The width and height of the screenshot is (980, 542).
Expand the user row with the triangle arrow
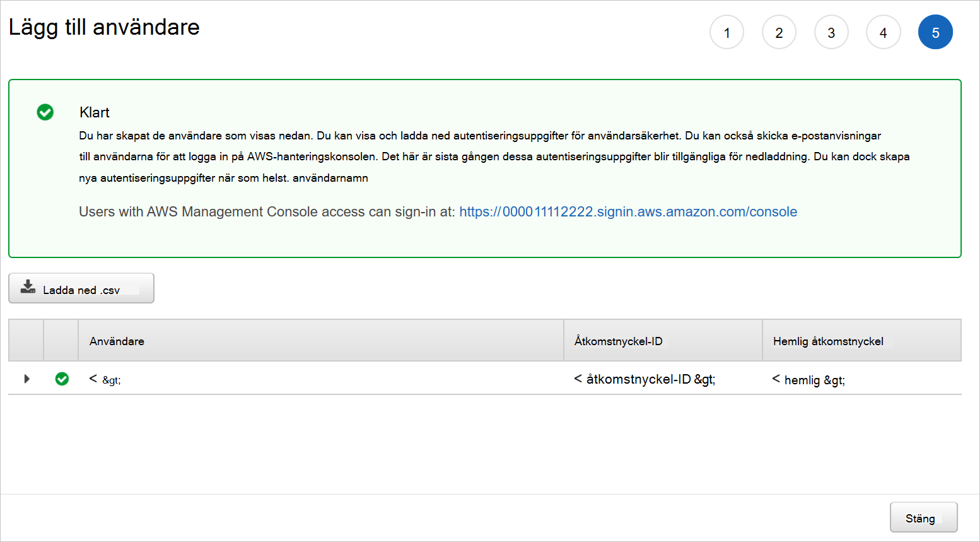click(26, 379)
